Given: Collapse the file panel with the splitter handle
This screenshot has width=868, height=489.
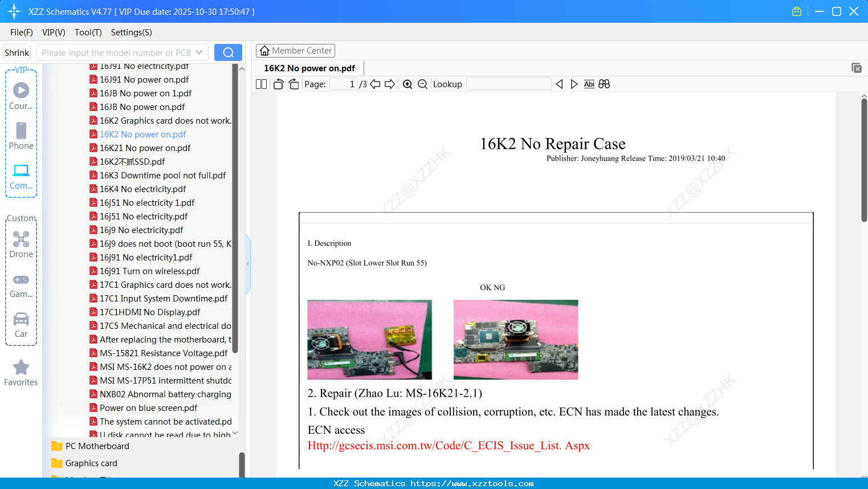Looking at the screenshot, I should [248, 264].
